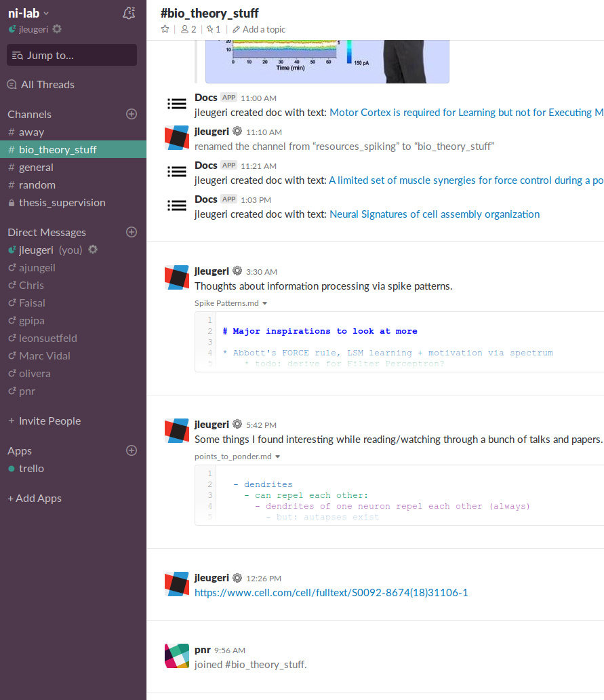The height and width of the screenshot is (700, 604).
Task: Click pnr username on join message
Action: (203, 650)
